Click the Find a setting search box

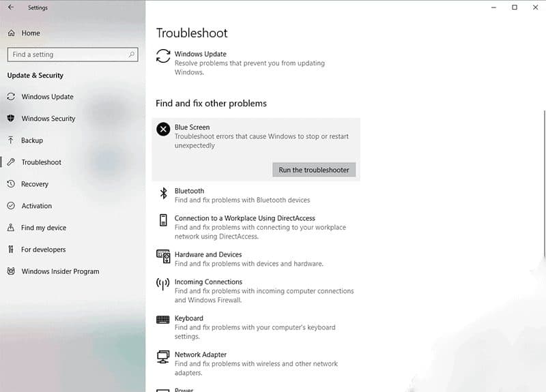point(72,55)
